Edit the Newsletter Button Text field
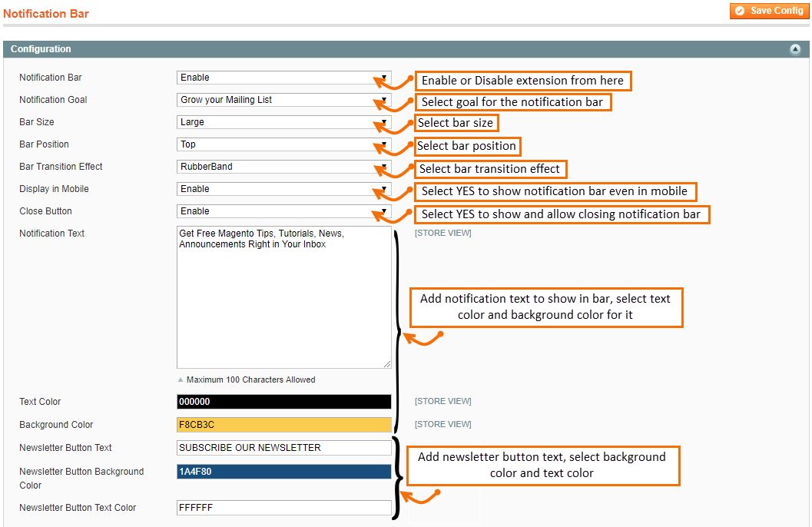Screen dimensions: 812x527 click(284, 447)
